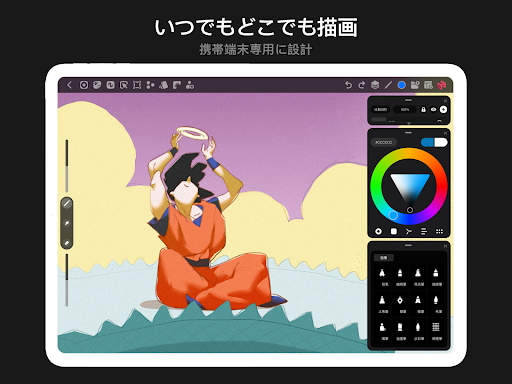Click the drag handle of the color panel
Screen dimensions: 512x384
(408, 133)
